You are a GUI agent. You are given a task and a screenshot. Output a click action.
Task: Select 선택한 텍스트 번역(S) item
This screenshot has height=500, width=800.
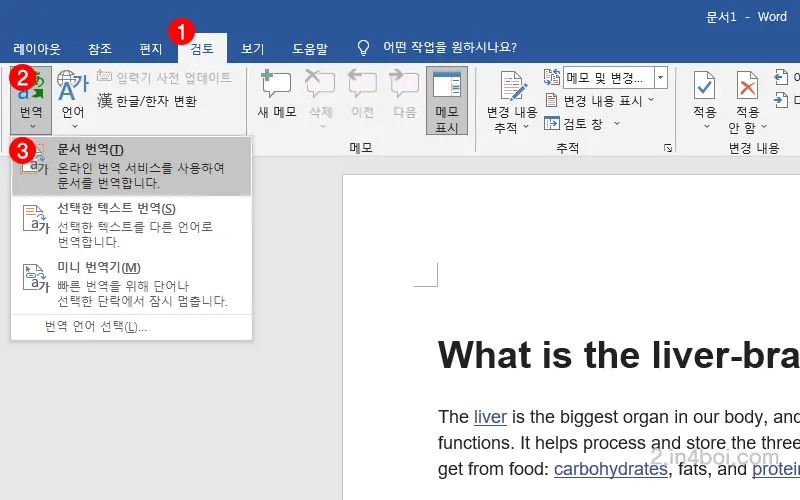pos(131,225)
